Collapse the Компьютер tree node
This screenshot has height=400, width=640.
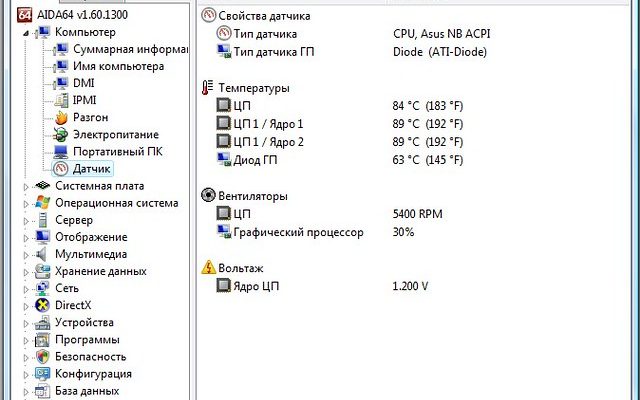click(x=27, y=32)
